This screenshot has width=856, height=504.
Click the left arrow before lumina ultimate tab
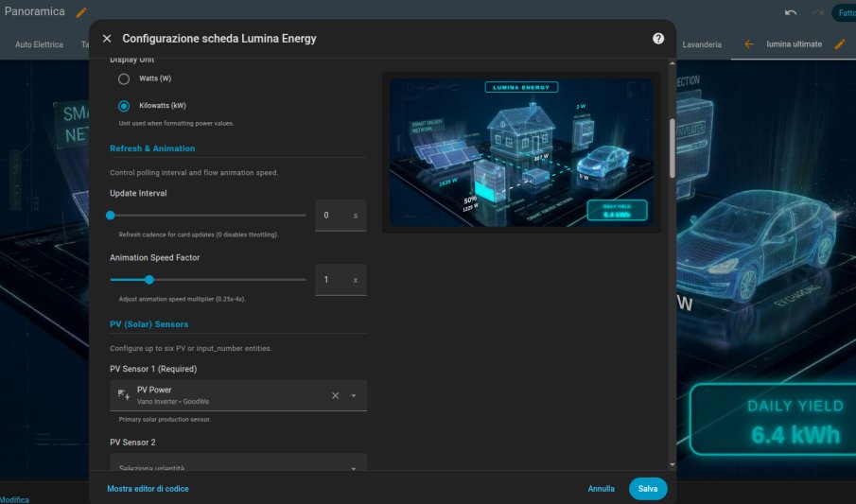pos(749,44)
